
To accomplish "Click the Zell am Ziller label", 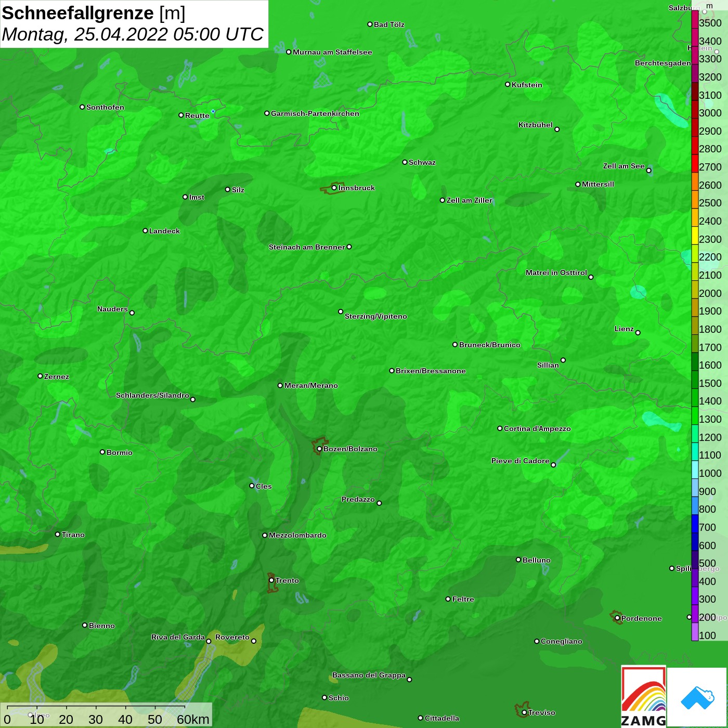I will pyautogui.click(x=470, y=200).
